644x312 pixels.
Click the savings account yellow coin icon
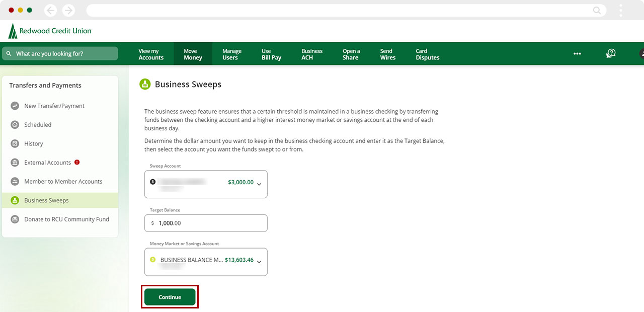coord(153,260)
